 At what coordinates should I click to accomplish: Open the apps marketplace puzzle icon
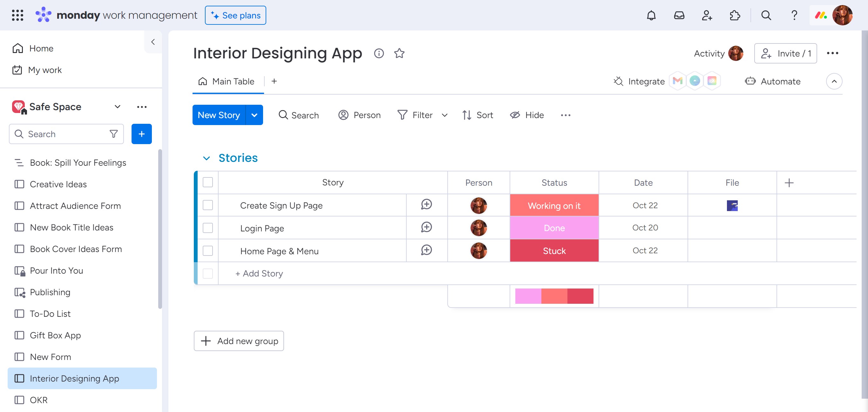coord(735,16)
